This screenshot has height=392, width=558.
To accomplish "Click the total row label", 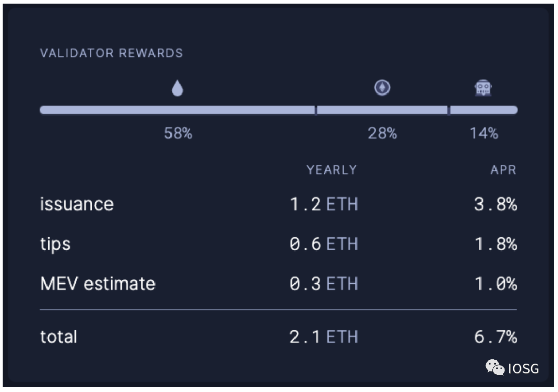I will tap(59, 337).
